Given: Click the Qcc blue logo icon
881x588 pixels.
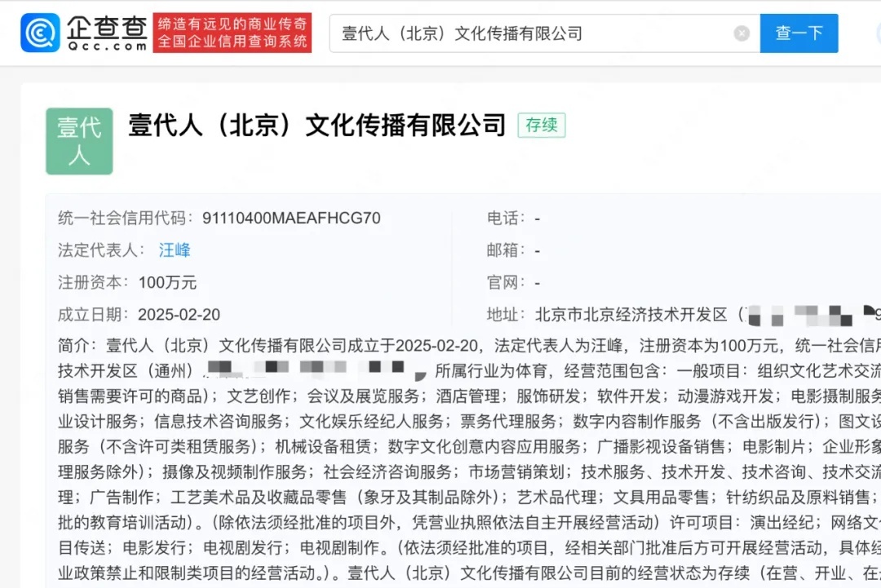Looking at the screenshot, I should point(40,33).
